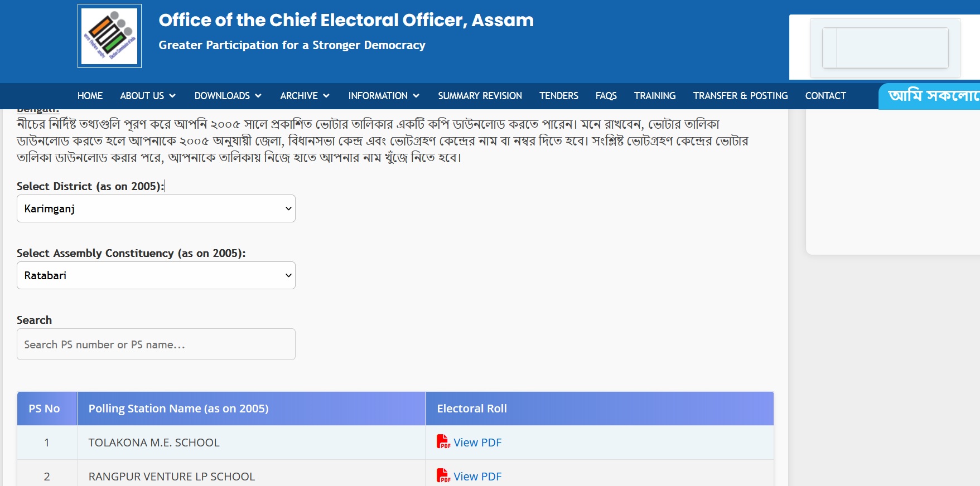The image size is (980, 486).
Task: Click the Election Commission logo
Action: click(109, 36)
